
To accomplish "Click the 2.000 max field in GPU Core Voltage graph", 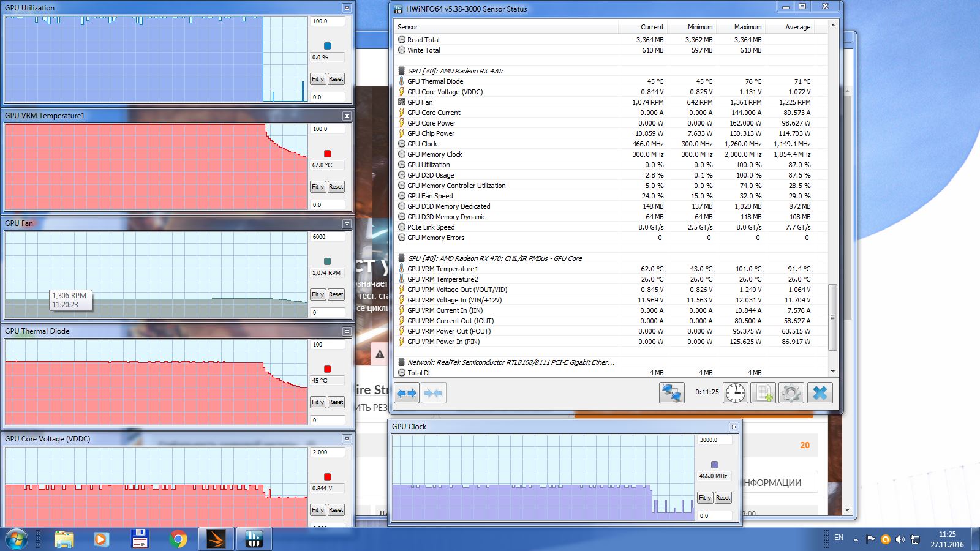I will (328, 452).
